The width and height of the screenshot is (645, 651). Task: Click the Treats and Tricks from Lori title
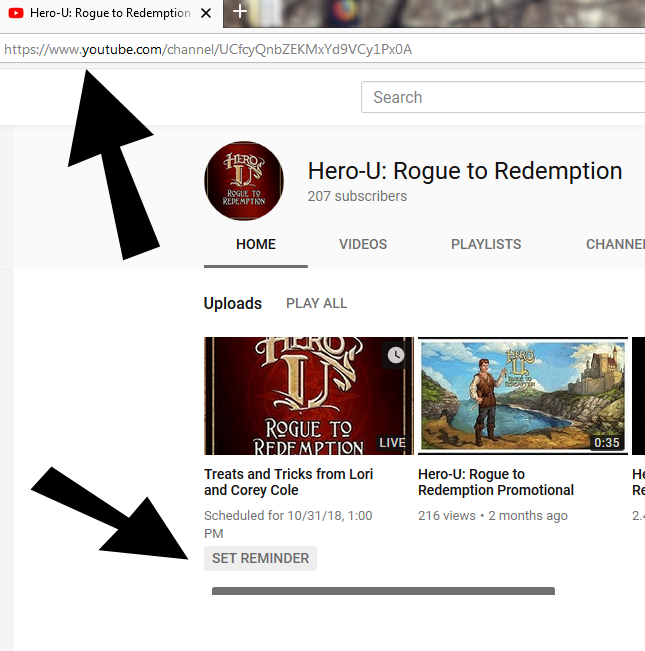tap(288, 482)
